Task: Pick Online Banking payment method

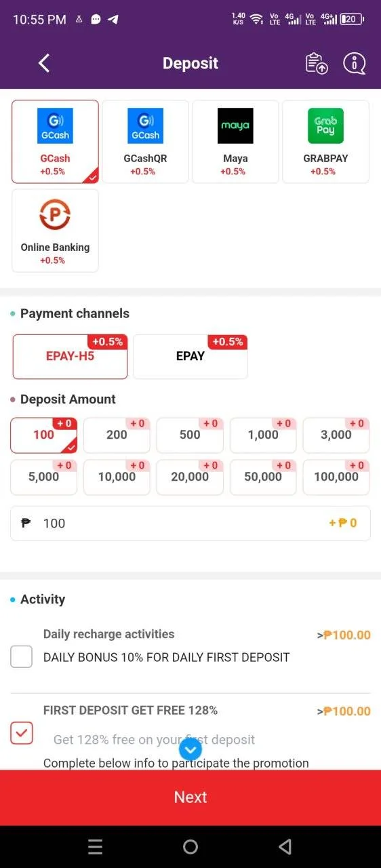Action: [55, 231]
